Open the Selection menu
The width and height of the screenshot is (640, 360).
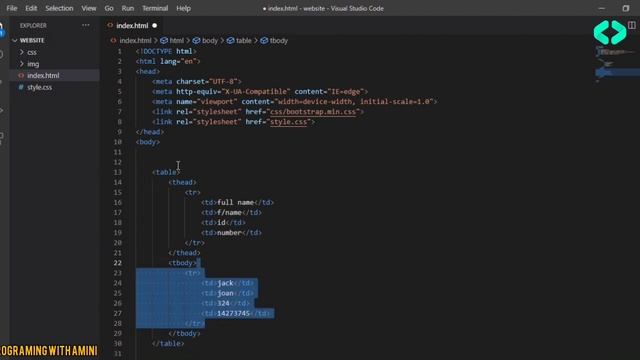(x=59, y=8)
